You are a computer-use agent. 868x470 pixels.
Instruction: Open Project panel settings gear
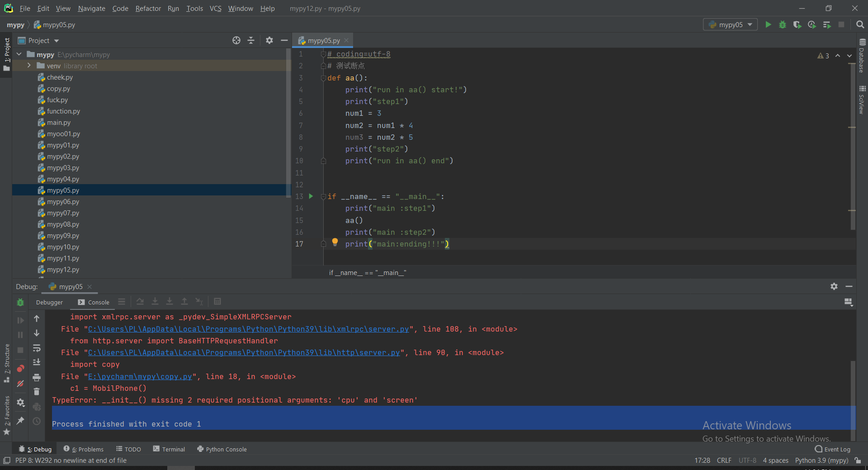269,40
